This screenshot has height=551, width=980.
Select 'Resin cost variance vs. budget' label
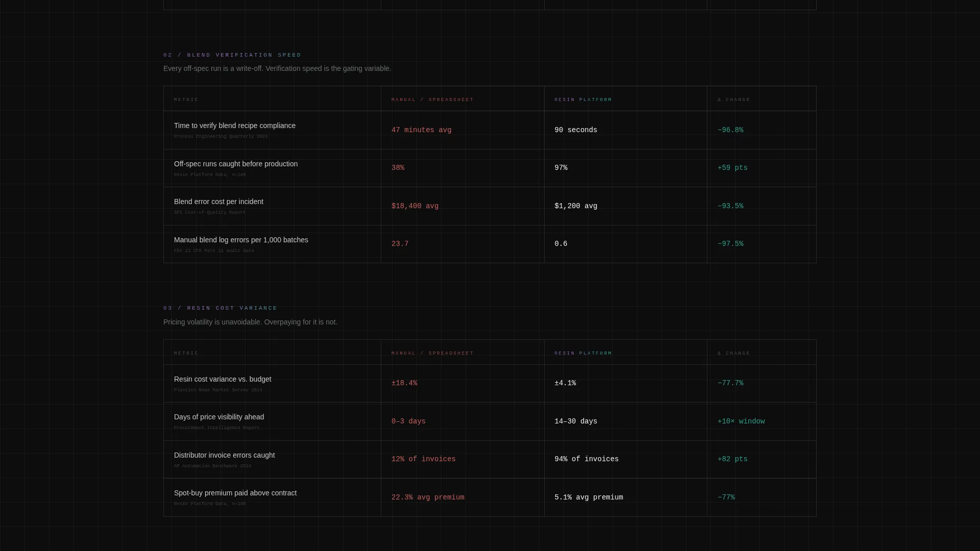click(x=223, y=379)
